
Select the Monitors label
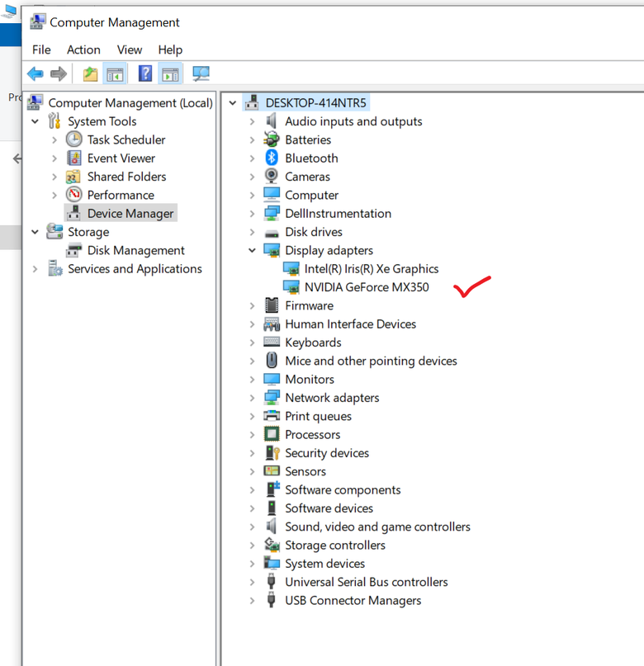coord(310,380)
